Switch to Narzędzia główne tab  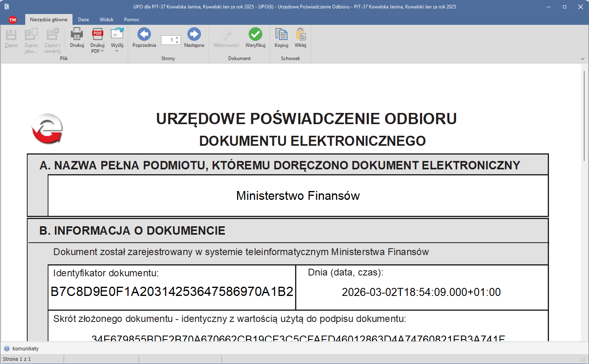[x=49, y=19]
